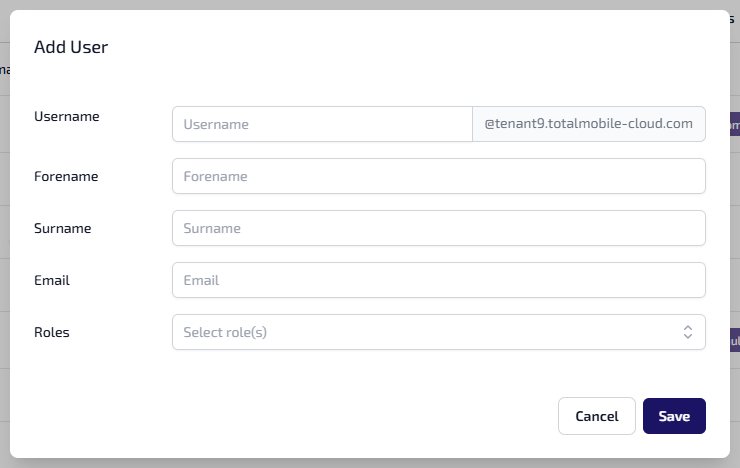Click the Username input field
740x468 pixels.
point(322,124)
